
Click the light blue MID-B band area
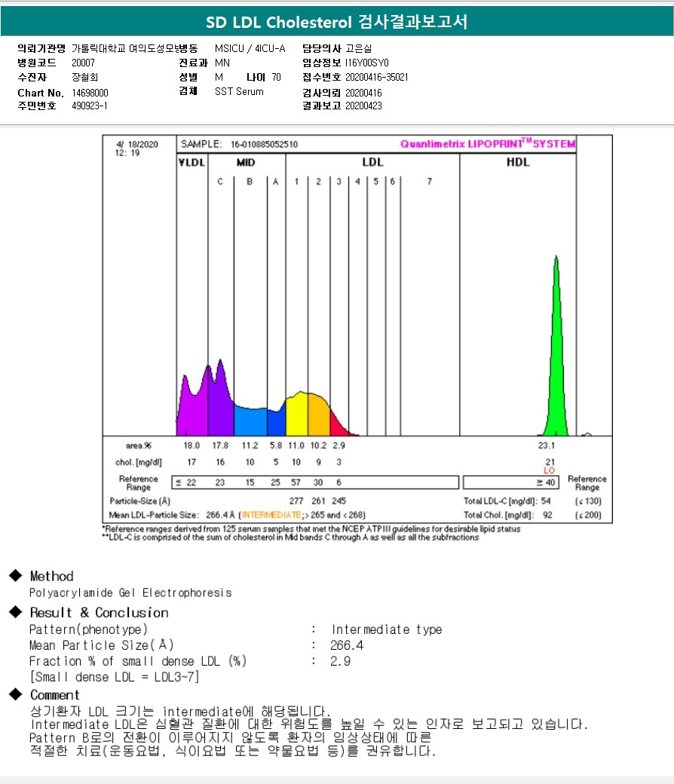pyautogui.click(x=250, y=422)
